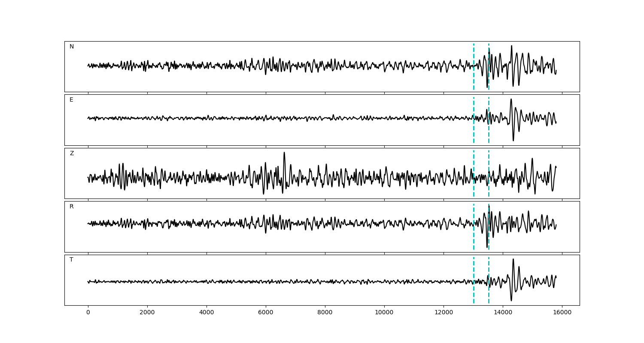Select the 8000 x-axis tick label
Viewport: 644px width, 343px height.
tap(325, 313)
